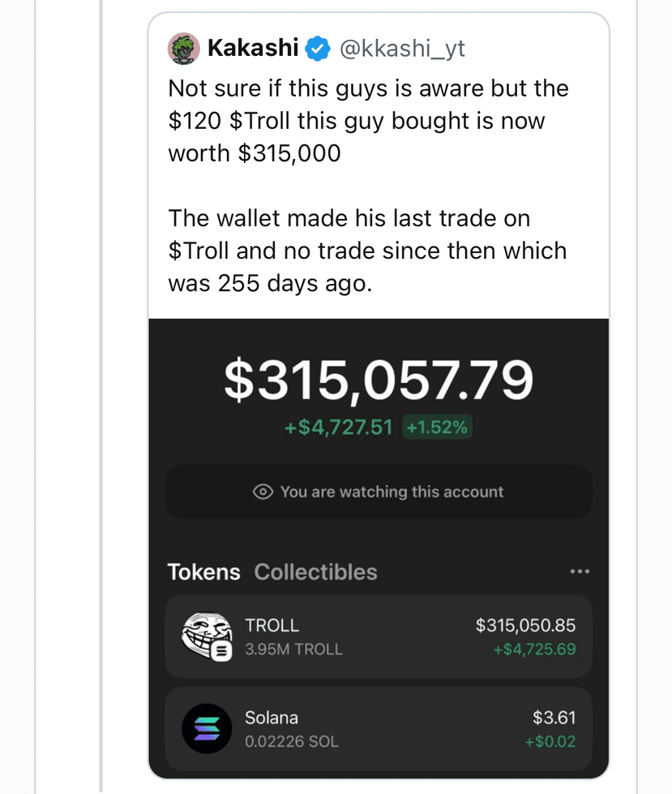Click the $315,050.85 TROLL value
672x794 pixels.
point(525,625)
